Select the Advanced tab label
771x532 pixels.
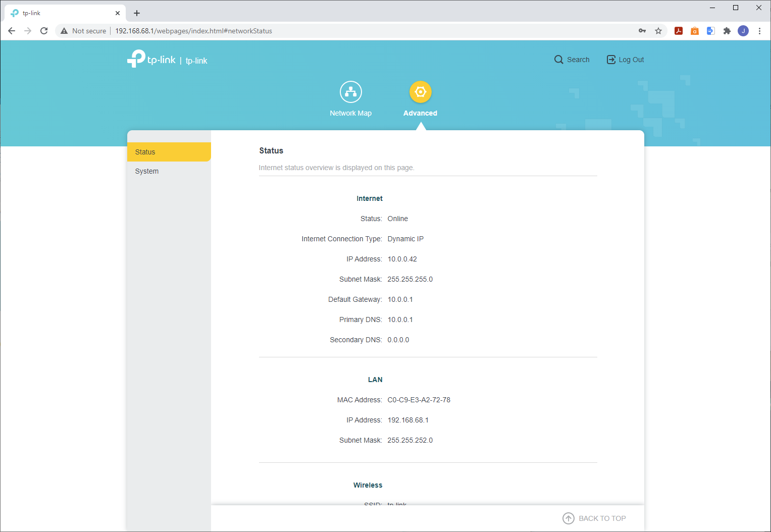[x=421, y=113]
